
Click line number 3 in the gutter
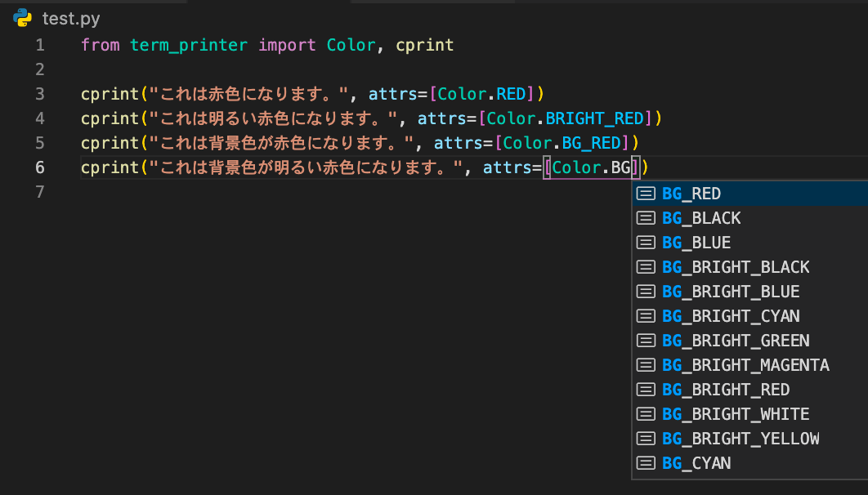tap(40, 94)
